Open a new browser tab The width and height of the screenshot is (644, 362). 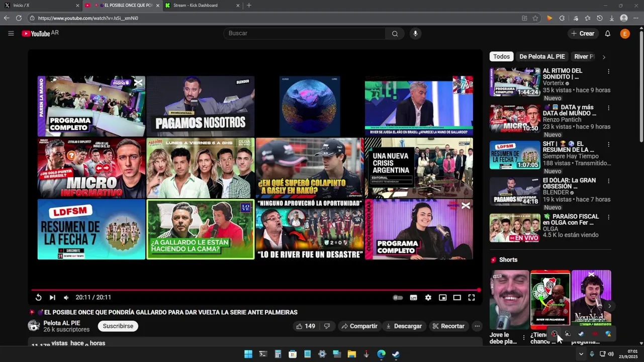click(249, 6)
